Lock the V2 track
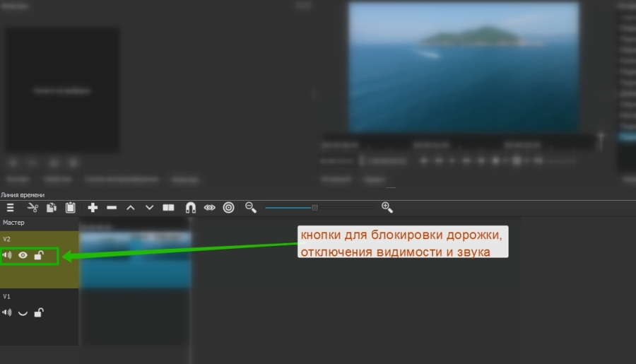 point(39,255)
